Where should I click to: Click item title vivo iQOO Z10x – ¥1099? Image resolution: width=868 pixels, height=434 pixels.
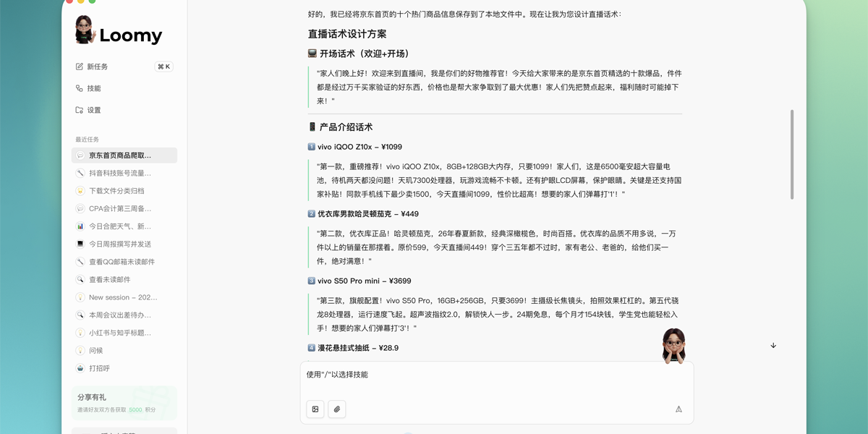pyautogui.click(x=359, y=147)
